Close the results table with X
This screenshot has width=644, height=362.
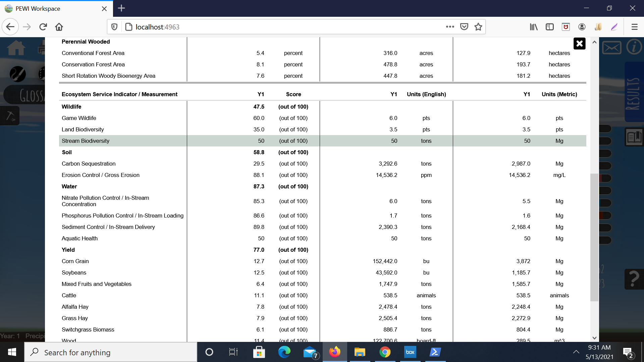(x=579, y=44)
